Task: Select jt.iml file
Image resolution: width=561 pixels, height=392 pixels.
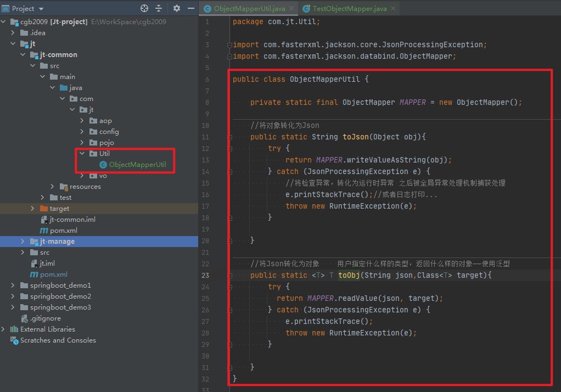Action: point(47,264)
